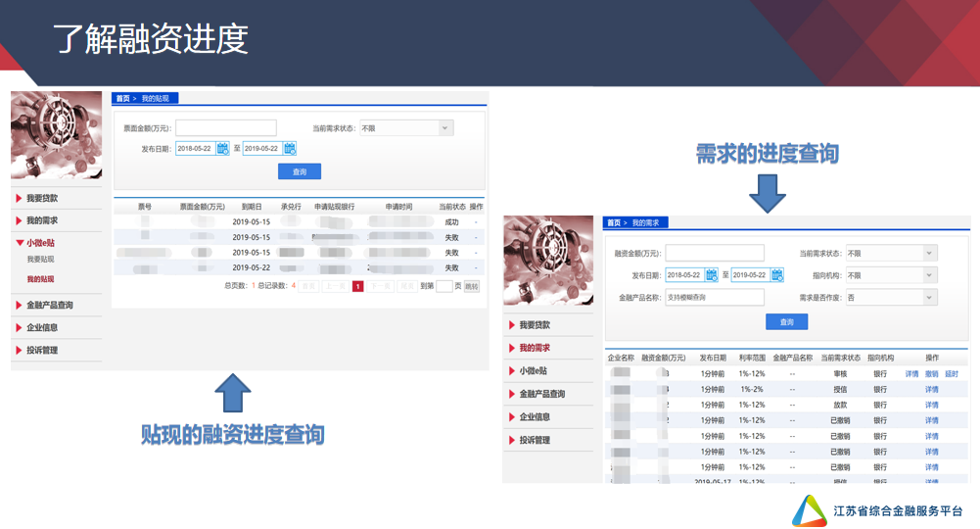This screenshot has height=529, width=980.
Task: Open start date calendar in 我的贴现 panel
Action: coord(222,149)
